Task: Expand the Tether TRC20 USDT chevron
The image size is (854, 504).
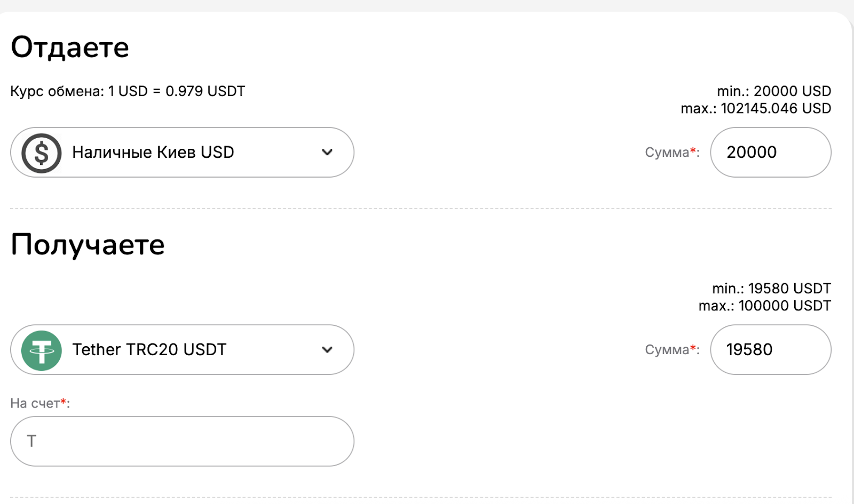Action: 327,350
